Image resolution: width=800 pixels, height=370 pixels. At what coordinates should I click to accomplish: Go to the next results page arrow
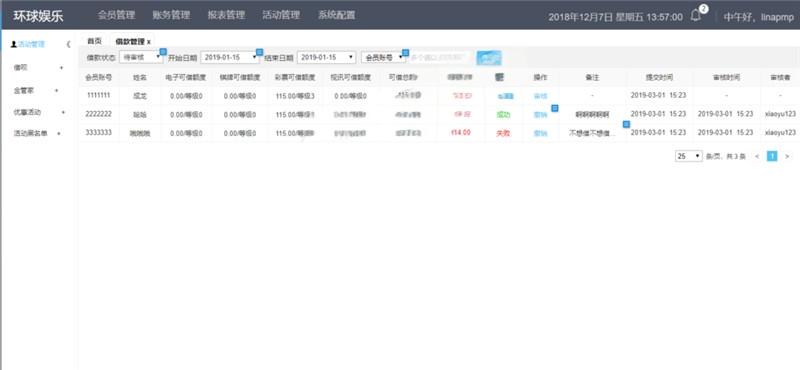click(787, 156)
